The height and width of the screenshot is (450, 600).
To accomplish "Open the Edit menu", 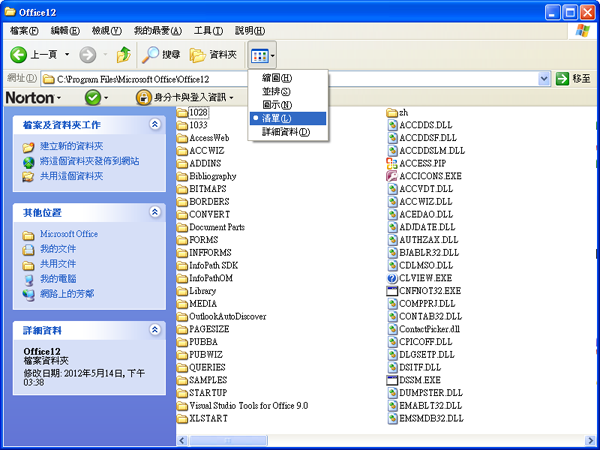I will click(x=65, y=31).
